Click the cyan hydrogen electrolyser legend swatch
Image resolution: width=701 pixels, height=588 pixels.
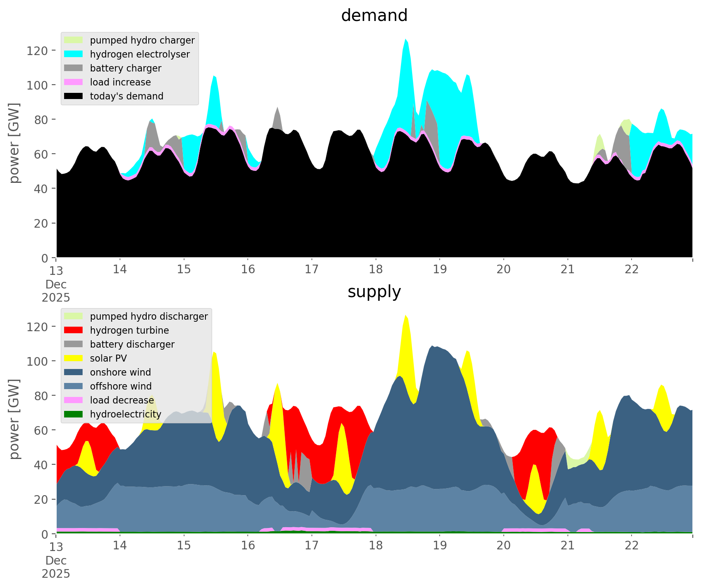point(74,54)
